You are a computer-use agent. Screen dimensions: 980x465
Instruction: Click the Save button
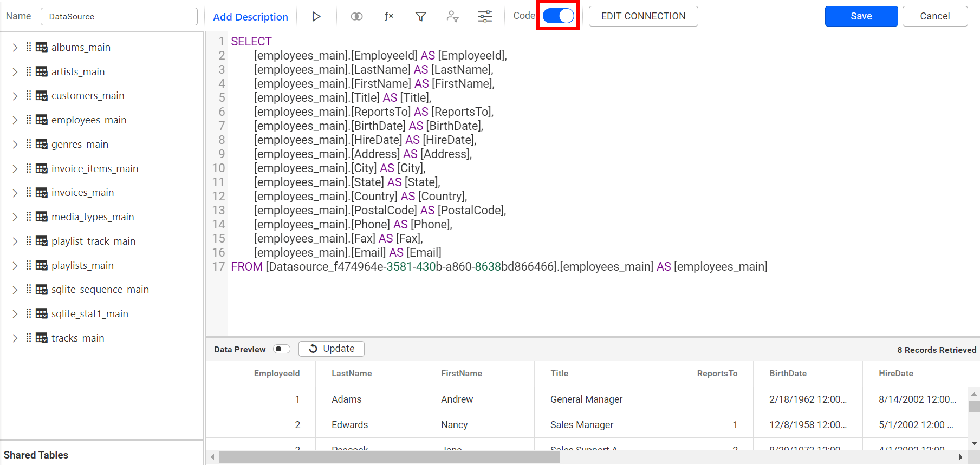pos(861,16)
